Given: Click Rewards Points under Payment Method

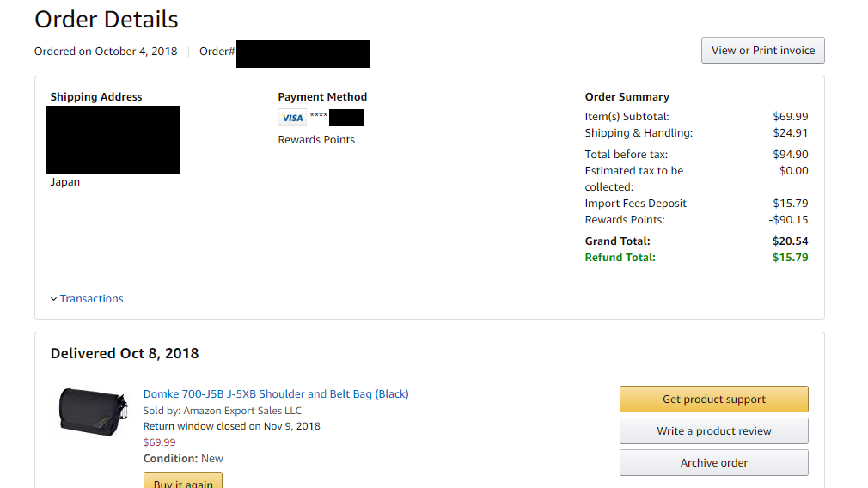Looking at the screenshot, I should (316, 140).
